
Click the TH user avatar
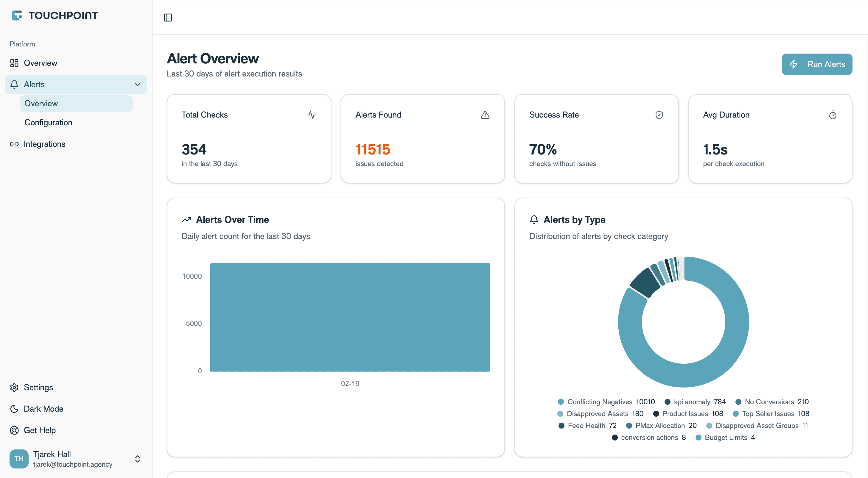point(19,458)
